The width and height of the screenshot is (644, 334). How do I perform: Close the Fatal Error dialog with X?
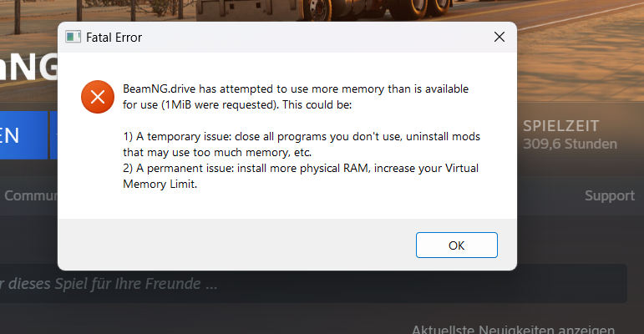[499, 37]
